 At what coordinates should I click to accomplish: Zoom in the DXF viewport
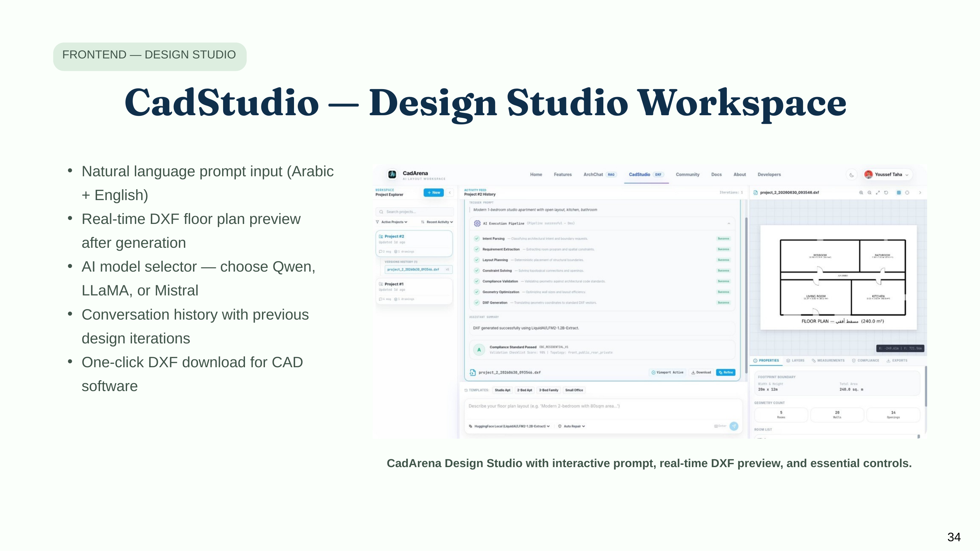pyautogui.click(x=861, y=193)
